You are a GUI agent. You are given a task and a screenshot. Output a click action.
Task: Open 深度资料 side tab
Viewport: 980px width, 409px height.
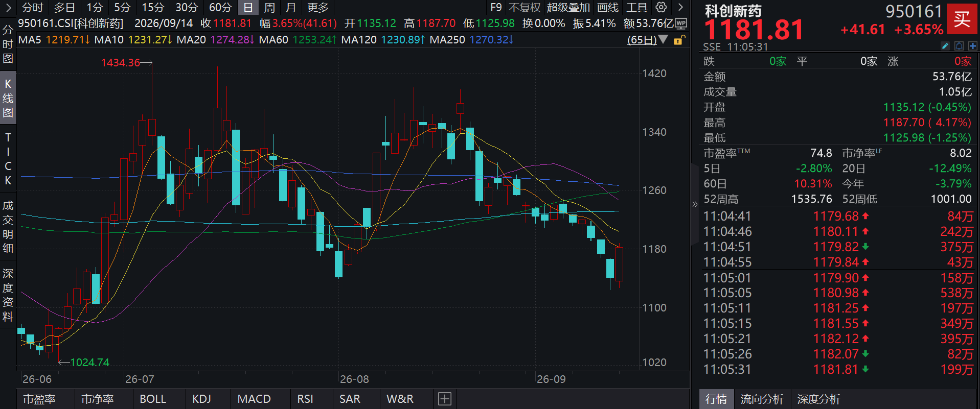pos(8,295)
